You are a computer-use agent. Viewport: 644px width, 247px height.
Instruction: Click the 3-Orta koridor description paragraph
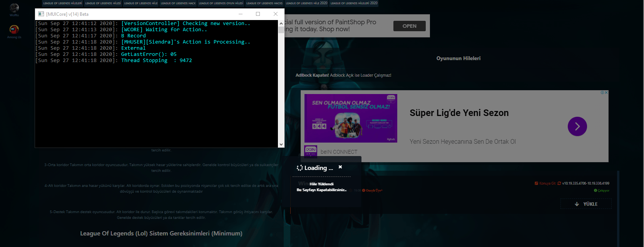pyautogui.click(x=161, y=167)
